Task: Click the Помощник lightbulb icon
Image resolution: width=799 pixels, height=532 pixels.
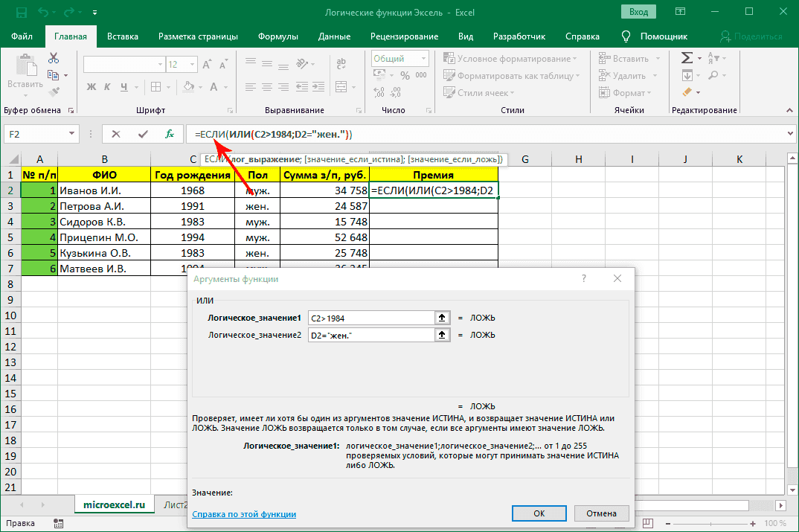Action: [626, 36]
